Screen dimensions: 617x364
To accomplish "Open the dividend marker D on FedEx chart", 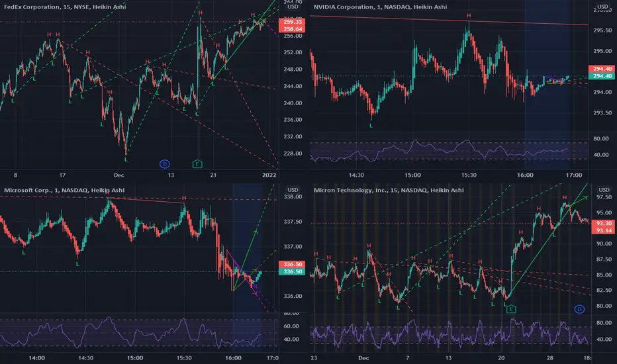I will pyautogui.click(x=164, y=163).
